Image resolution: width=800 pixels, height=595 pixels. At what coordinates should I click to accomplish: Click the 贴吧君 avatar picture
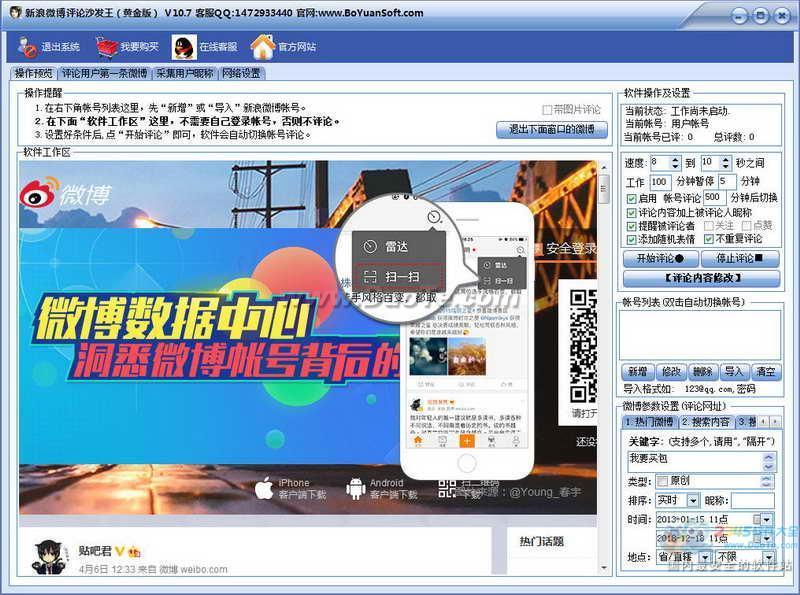click(49, 558)
